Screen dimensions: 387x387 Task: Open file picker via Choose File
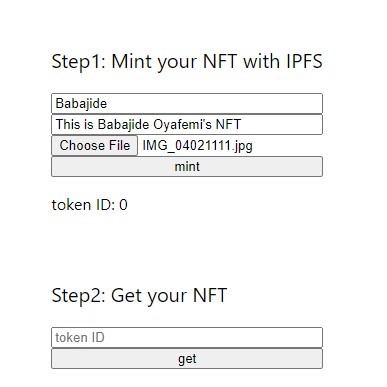pyautogui.click(x=94, y=145)
